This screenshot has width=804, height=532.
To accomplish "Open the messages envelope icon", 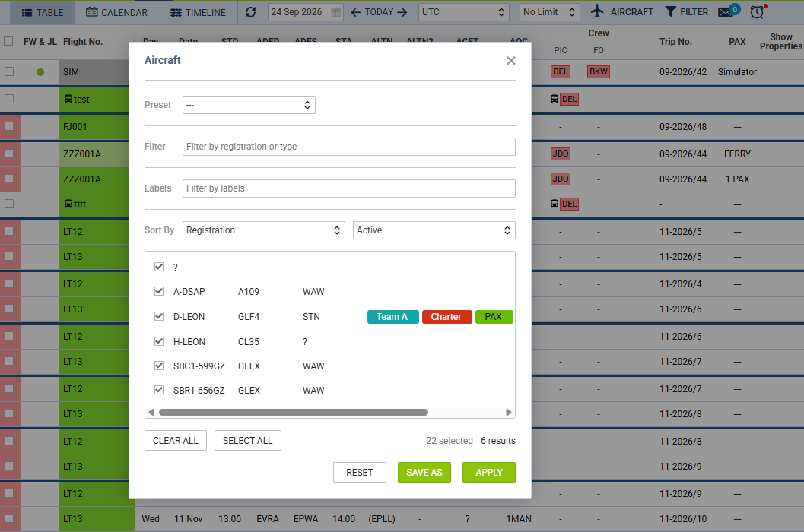I will click(x=725, y=12).
